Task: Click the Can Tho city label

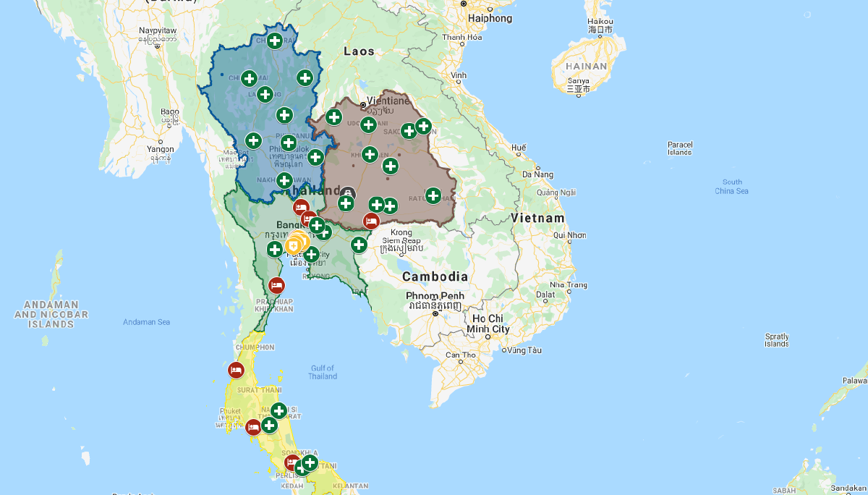Action: click(x=461, y=355)
